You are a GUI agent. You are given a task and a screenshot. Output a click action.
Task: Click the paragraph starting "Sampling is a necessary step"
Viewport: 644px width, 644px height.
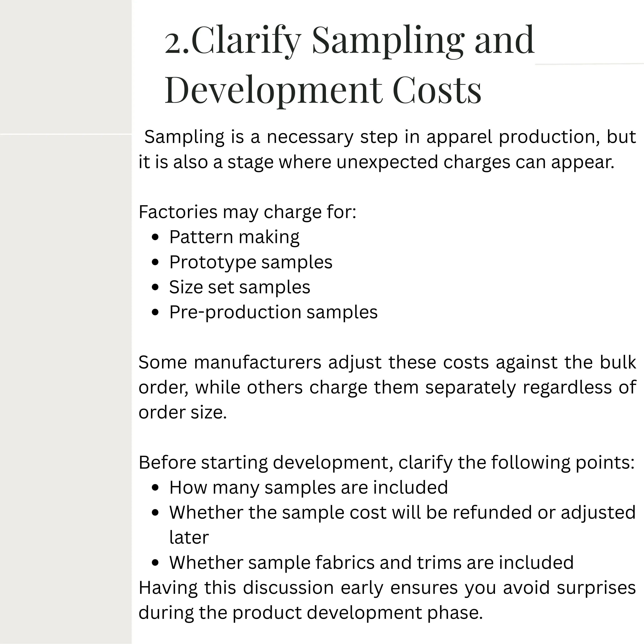pyautogui.click(x=387, y=149)
